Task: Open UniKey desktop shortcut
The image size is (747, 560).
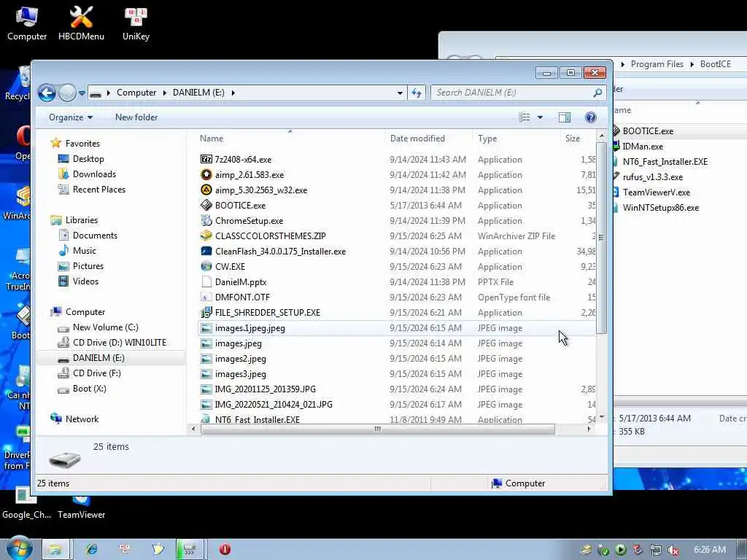Action: click(x=136, y=23)
